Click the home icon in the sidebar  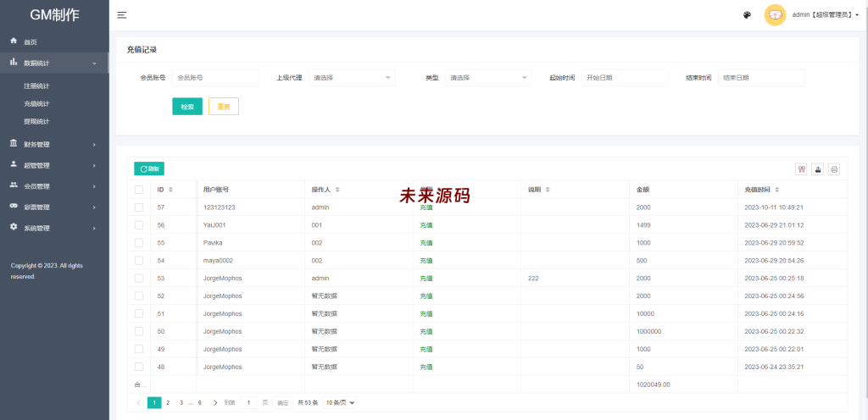click(x=14, y=41)
